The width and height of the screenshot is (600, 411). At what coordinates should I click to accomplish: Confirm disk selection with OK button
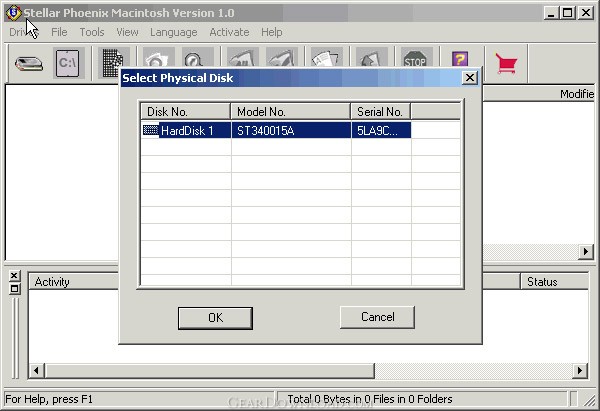215,318
